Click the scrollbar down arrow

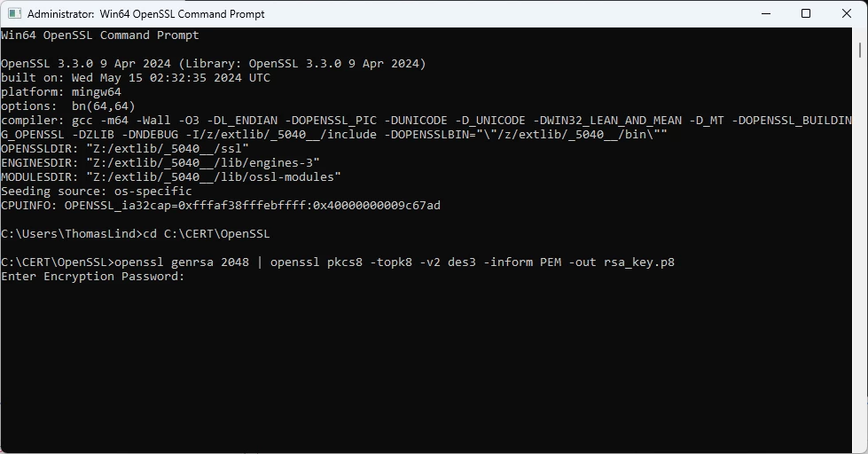point(862,448)
